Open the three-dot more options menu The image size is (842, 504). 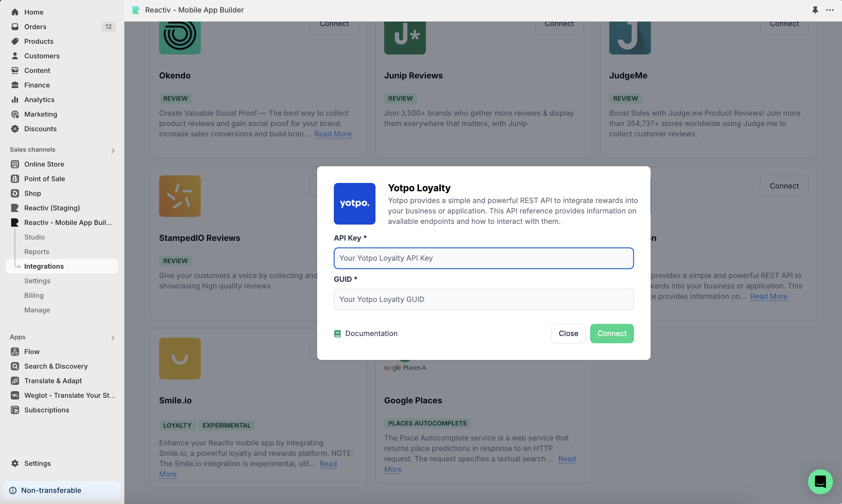pyautogui.click(x=830, y=10)
